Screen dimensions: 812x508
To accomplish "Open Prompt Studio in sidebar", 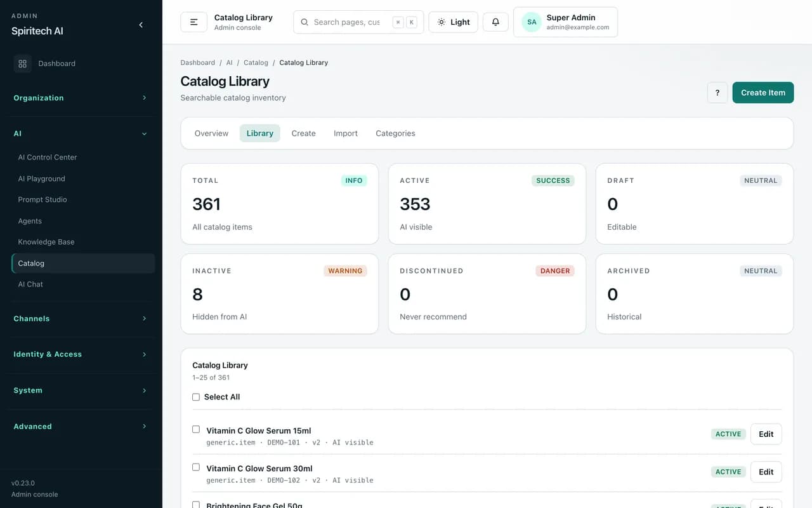I will pos(83,199).
